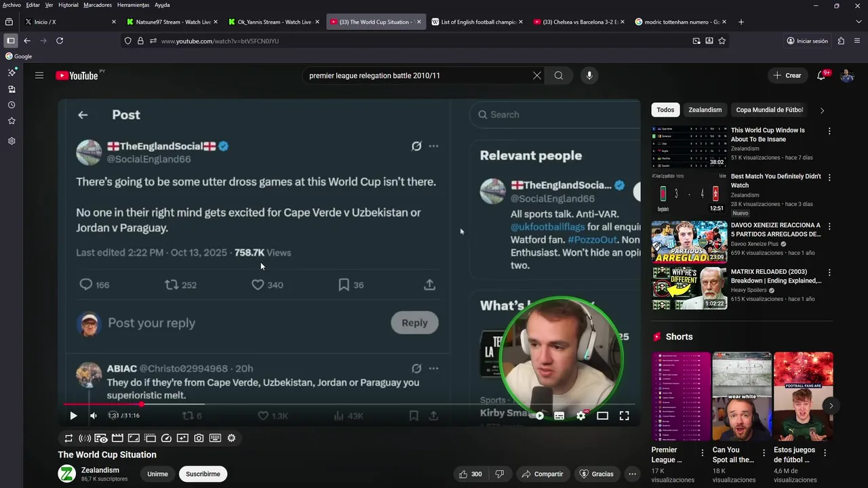
Task: Open the Archivo menu
Action: (x=12, y=5)
